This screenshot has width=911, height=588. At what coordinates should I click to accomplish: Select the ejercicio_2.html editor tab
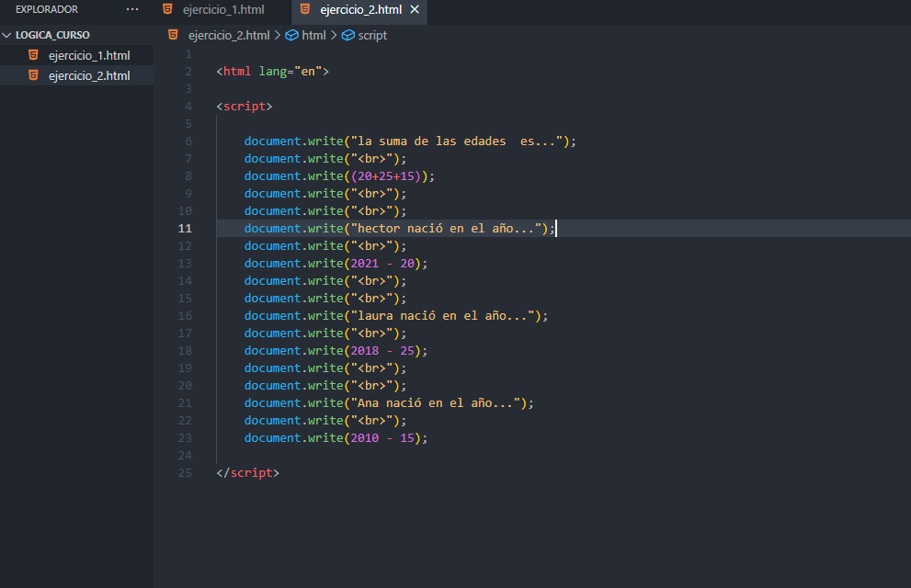coord(360,10)
